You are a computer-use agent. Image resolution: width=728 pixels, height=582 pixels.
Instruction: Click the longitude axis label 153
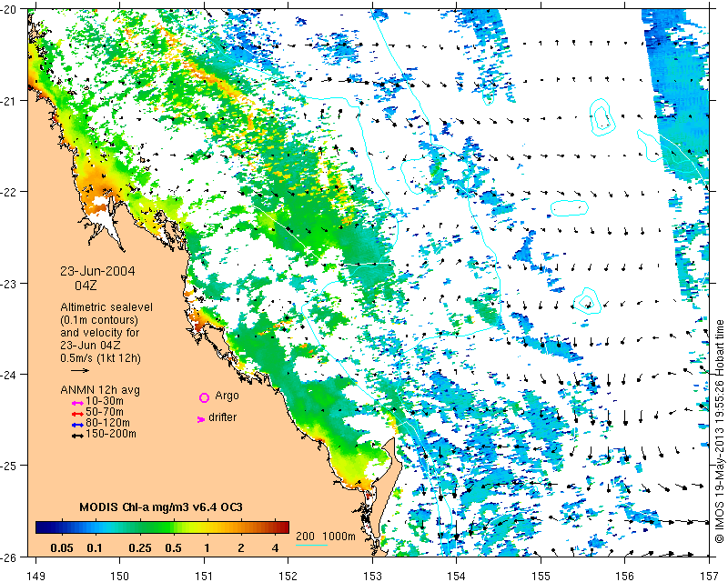[x=372, y=576]
